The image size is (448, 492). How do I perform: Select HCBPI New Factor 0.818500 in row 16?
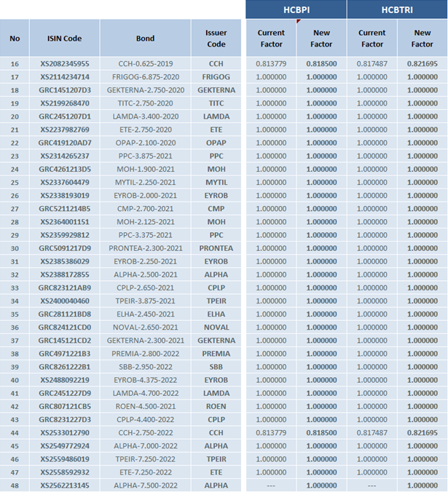click(321, 64)
